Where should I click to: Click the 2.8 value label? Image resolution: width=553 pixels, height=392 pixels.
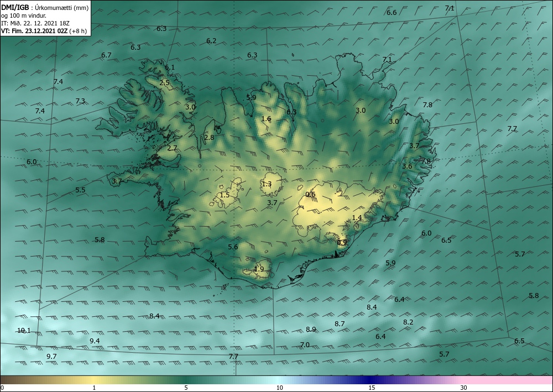(209, 138)
